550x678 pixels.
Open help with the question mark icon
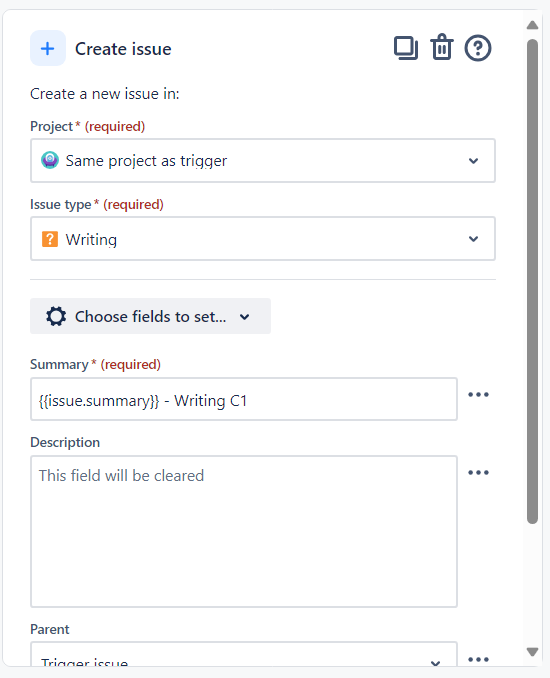click(478, 48)
